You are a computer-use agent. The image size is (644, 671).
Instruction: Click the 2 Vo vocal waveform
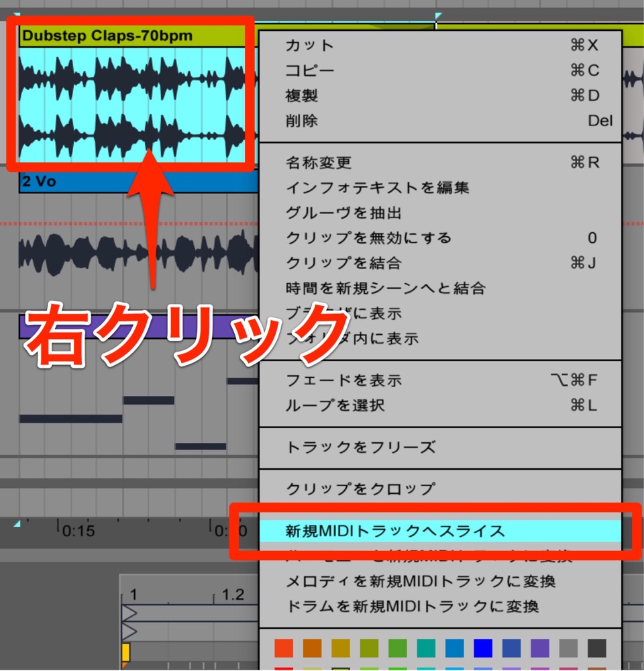click(139, 254)
